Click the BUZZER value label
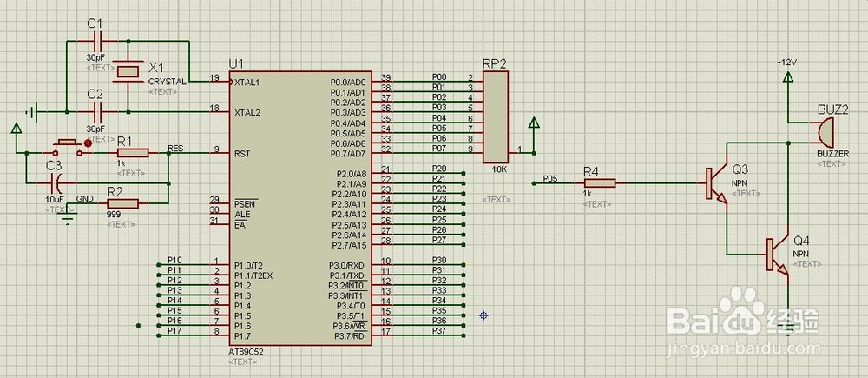Viewport: 868px width, 378px height. pyautogui.click(x=832, y=156)
